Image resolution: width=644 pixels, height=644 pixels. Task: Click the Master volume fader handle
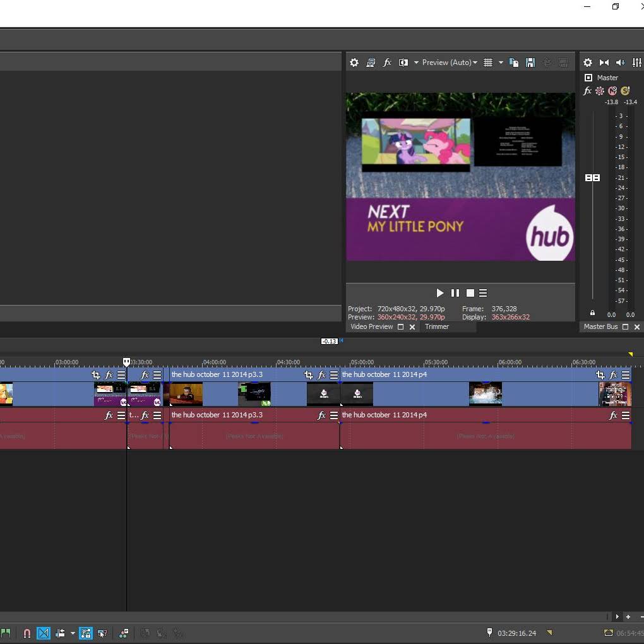(x=592, y=178)
